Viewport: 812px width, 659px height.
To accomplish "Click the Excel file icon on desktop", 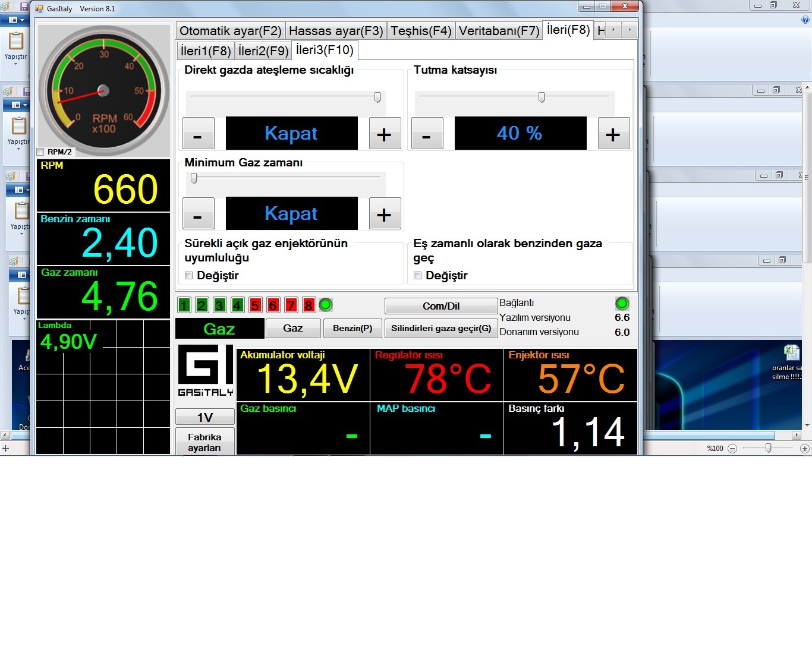I will [x=791, y=352].
